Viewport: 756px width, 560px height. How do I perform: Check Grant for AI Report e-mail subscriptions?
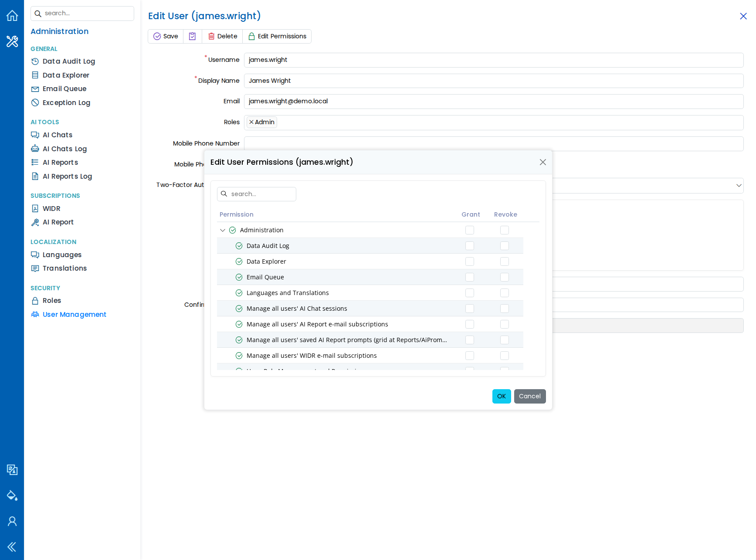[x=470, y=324]
